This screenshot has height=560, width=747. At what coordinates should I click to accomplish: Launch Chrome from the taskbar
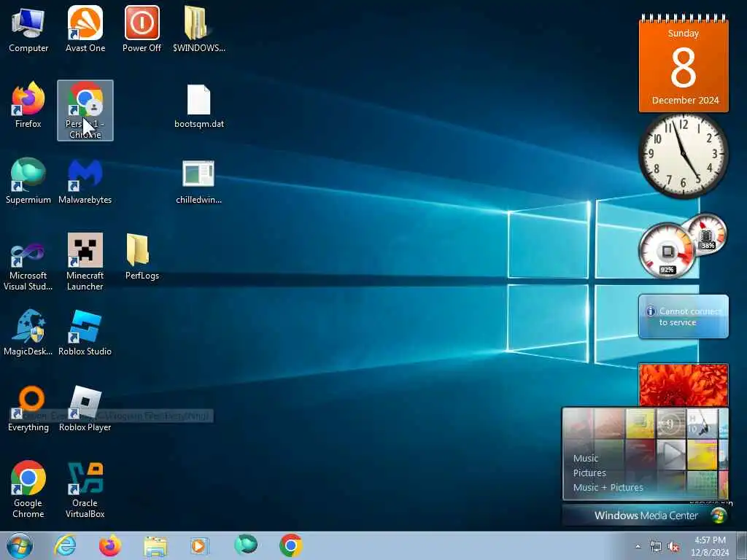tap(291, 545)
